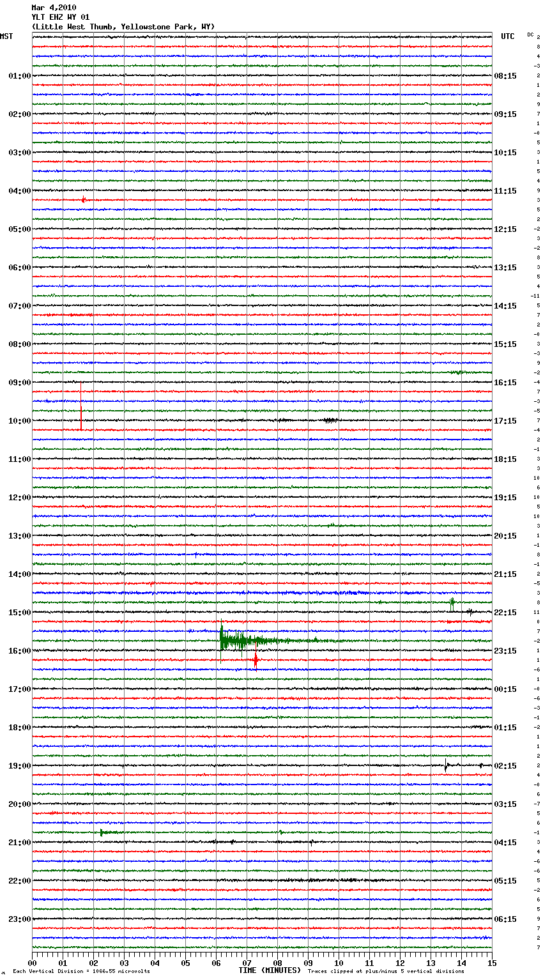Click the 12:00 MST time label

click(19, 498)
